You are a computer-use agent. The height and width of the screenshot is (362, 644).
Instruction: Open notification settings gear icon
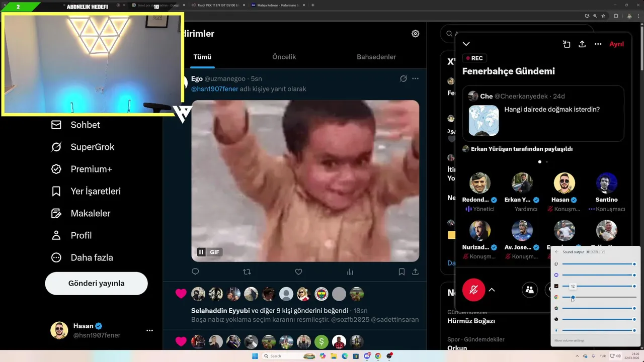(x=415, y=34)
